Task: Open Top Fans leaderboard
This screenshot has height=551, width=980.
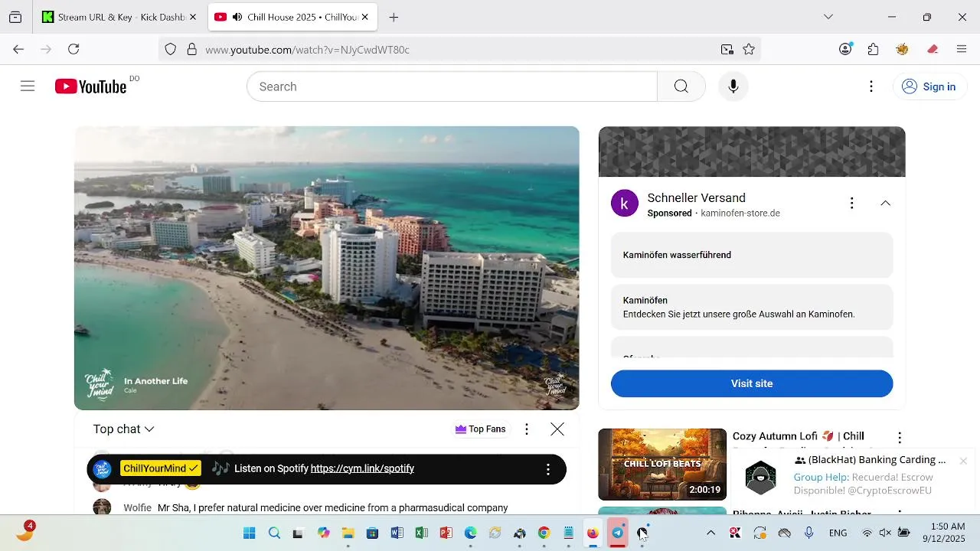Action: point(480,429)
